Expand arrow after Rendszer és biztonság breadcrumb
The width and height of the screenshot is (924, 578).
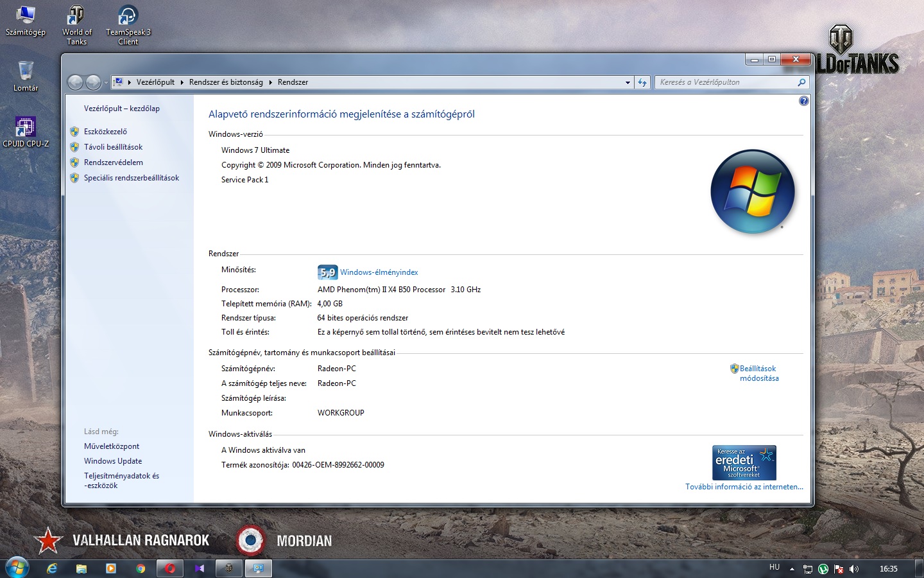tap(271, 82)
